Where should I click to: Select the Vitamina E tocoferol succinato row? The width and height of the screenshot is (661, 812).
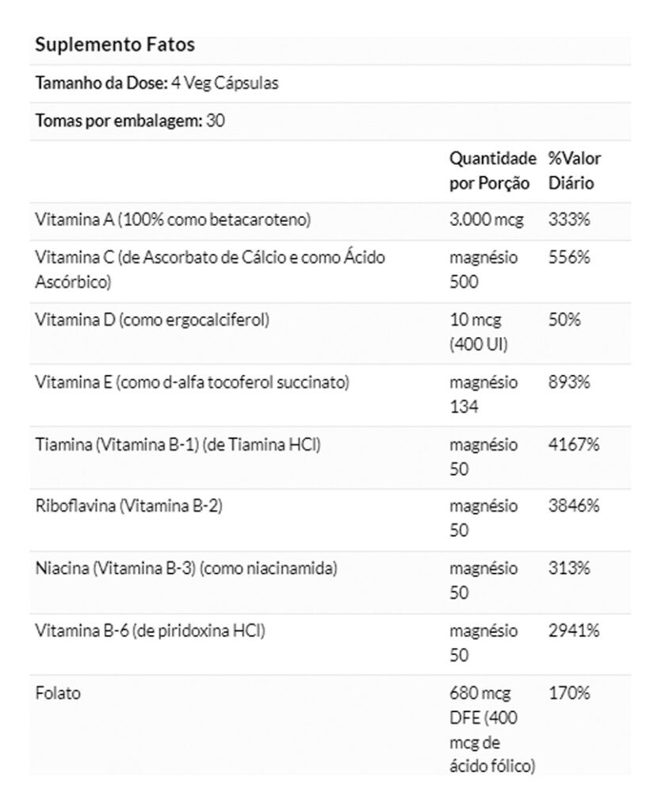tap(330, 396)
